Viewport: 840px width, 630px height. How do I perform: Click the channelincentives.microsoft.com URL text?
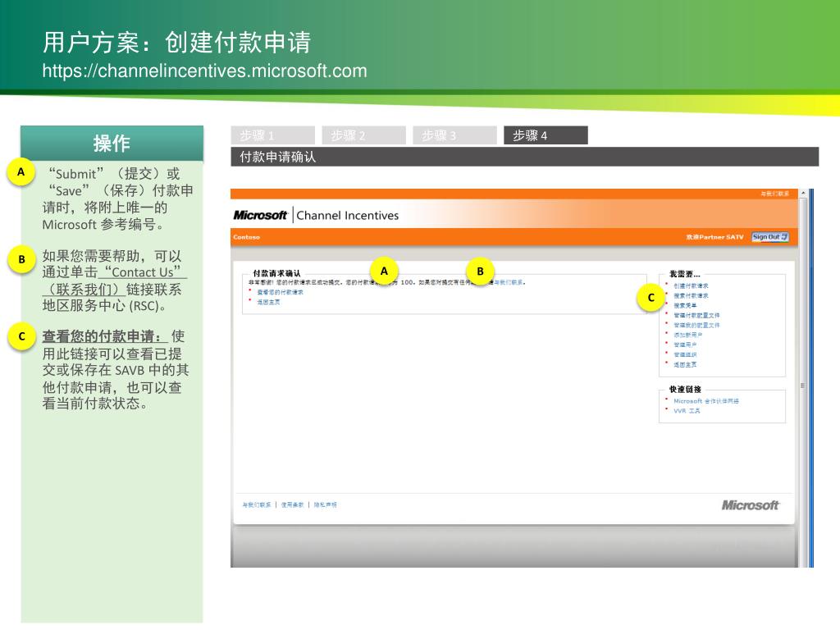[204, 71]
